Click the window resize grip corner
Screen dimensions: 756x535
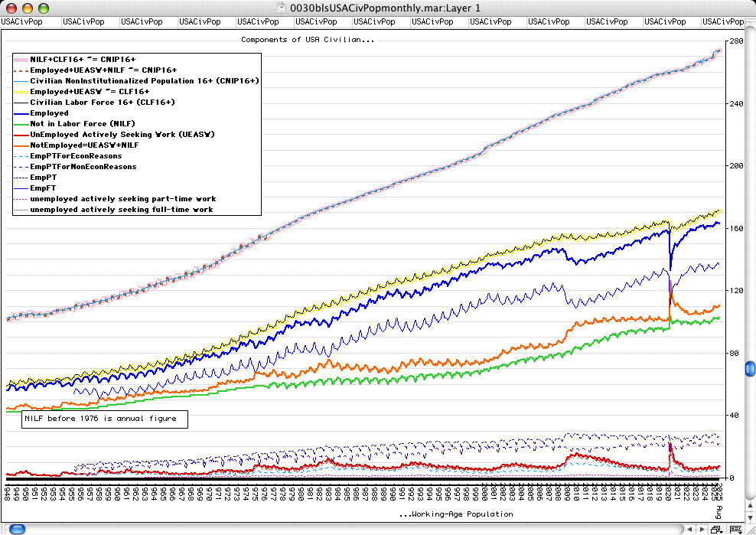(749, 529)
